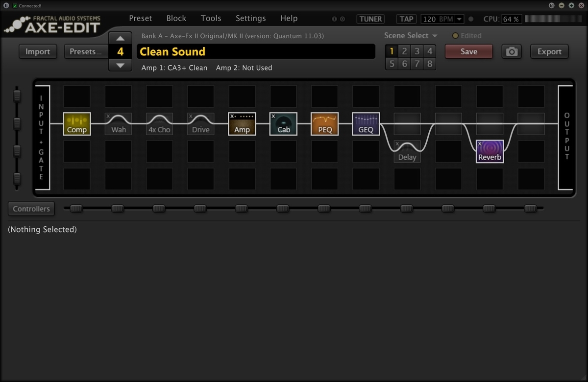Switch to scene 8
The width and height of the screenshot is (588, 382).
click(x=430, y=64)
